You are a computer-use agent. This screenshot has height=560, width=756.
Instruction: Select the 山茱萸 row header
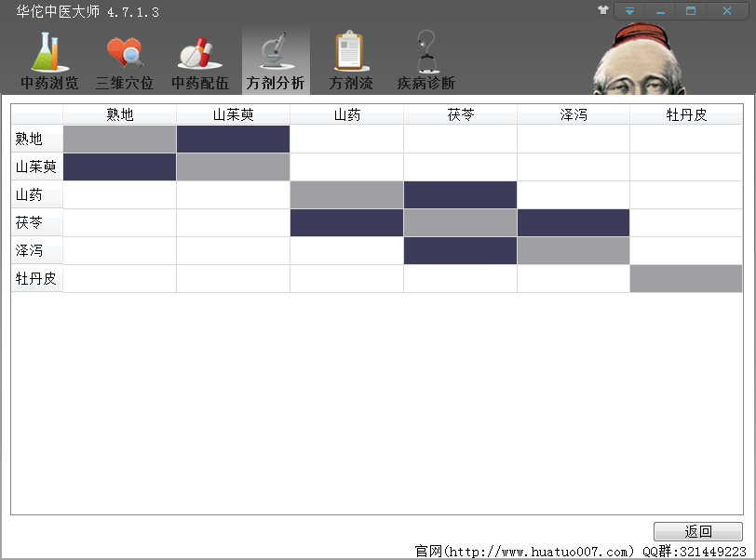[37, 167]
